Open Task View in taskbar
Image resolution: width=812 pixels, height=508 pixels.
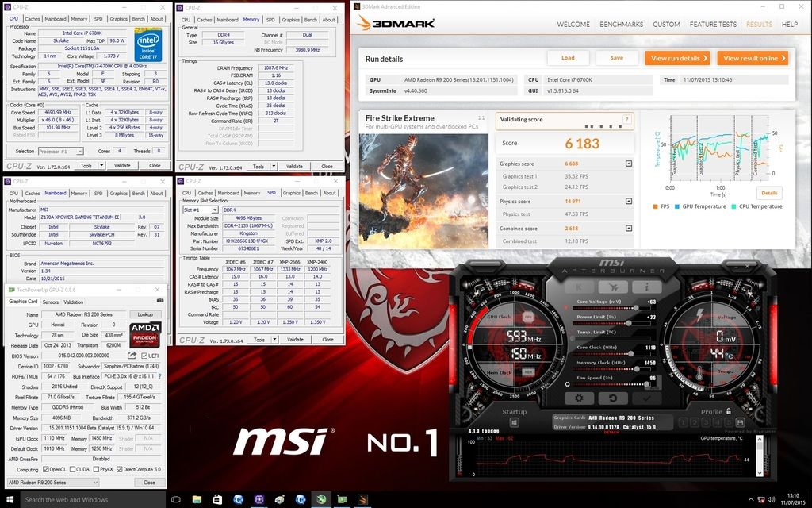[x=175, y=500]
